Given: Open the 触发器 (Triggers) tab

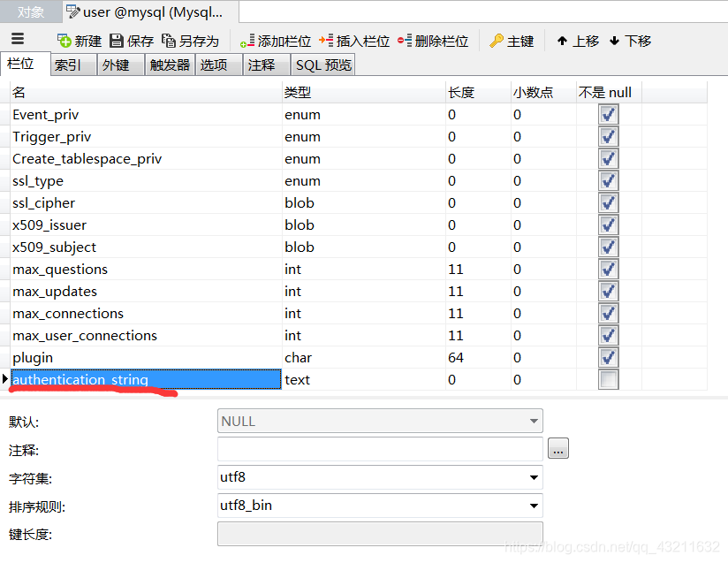Looking at the screenshot, I should [x=170, y=65].
